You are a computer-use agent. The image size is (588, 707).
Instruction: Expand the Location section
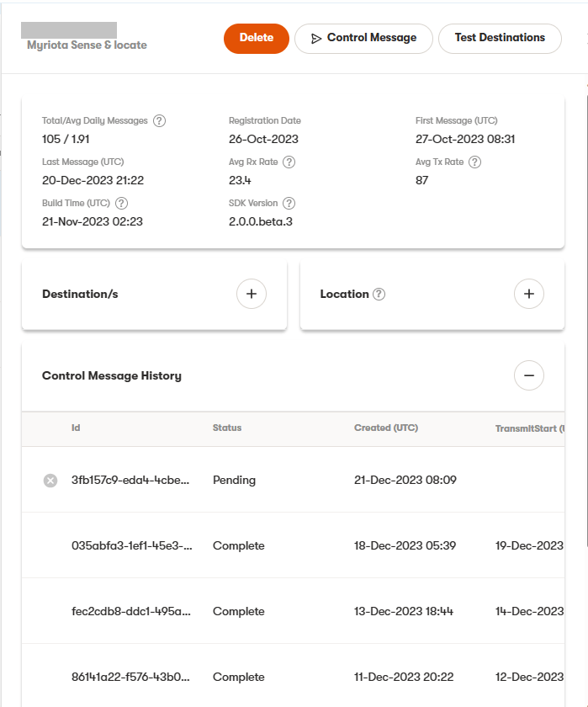click(x=528, y=294)
